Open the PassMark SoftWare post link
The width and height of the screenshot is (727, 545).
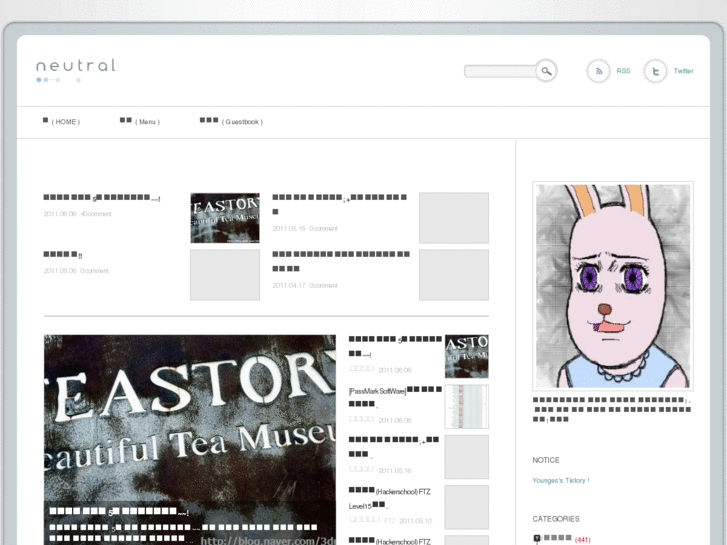pos(395,397)
